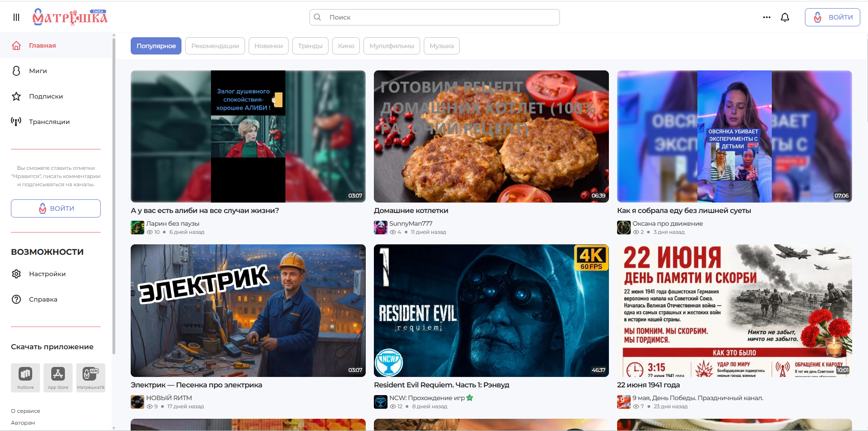This screenshot has height=431, width=868.
Task: Open the Авторам link
Action: click(x=23, y=423)
